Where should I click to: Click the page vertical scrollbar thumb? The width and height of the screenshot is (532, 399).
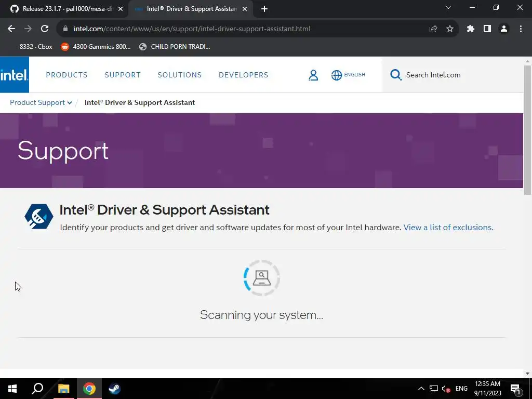pyautogui.click(x=527, y=130)
